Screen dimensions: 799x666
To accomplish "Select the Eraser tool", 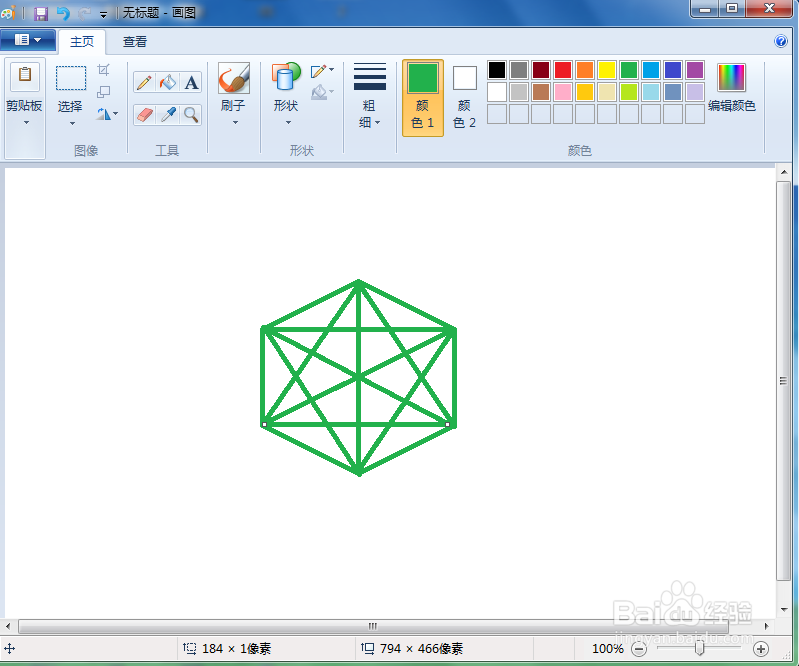I will (144, 115).
